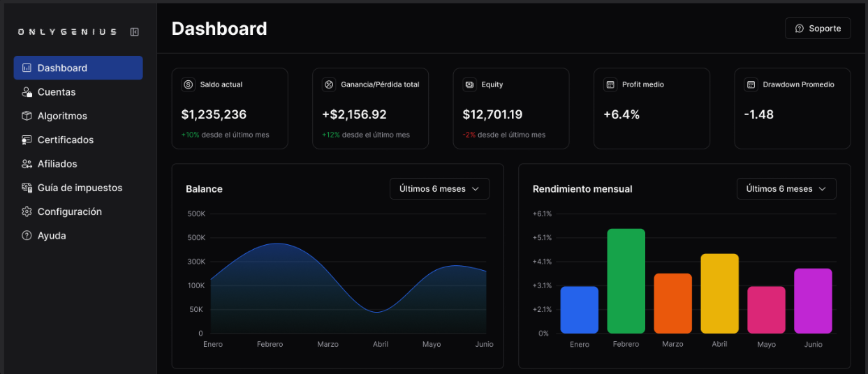
Task: Open Balance period dropdown Últimos 6 meses
Action: point(439,189)
